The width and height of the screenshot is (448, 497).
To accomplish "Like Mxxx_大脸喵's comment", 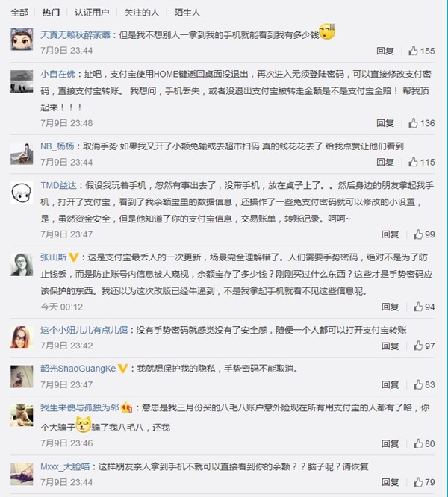I will [x=415, y=483].
